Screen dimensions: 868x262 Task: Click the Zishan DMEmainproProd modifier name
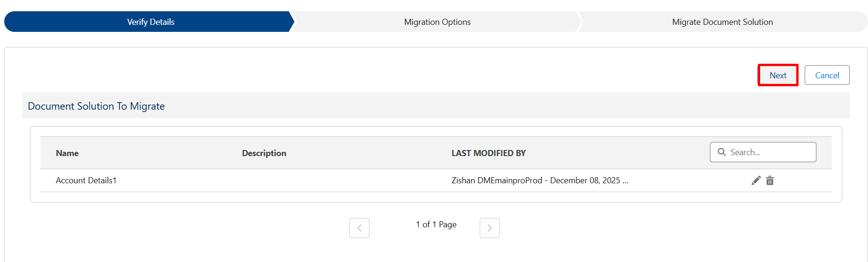coord(497,180)
